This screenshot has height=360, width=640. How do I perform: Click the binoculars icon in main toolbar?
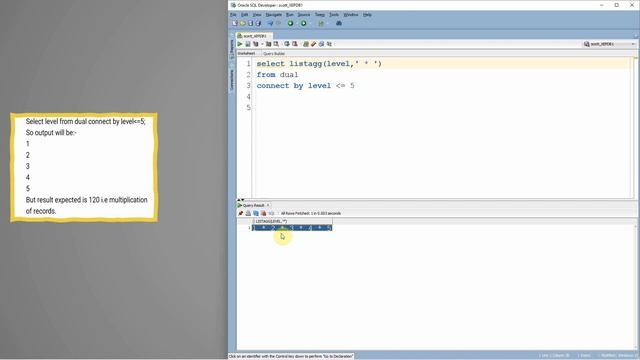click(x=339, y=23)
